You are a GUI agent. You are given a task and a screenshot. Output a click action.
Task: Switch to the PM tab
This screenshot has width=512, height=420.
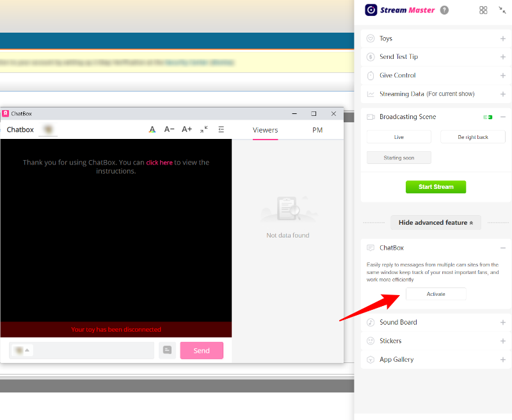(317, 130)
